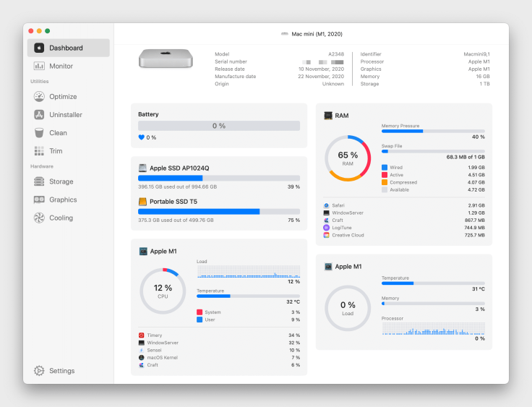Click the Safari icon in RAM list
The height and width of the screenshot is (407, 532).
pyautogui.click(x=327, y=205)
